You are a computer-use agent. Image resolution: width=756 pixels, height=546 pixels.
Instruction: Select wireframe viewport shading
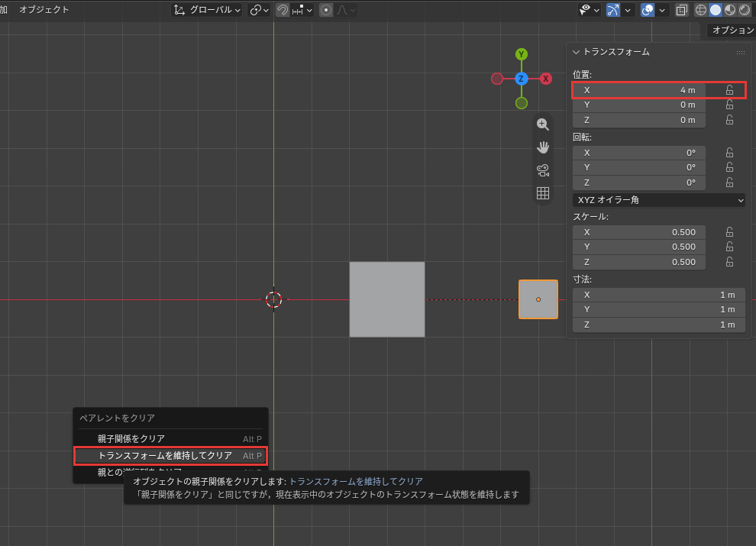click(701, 10)
